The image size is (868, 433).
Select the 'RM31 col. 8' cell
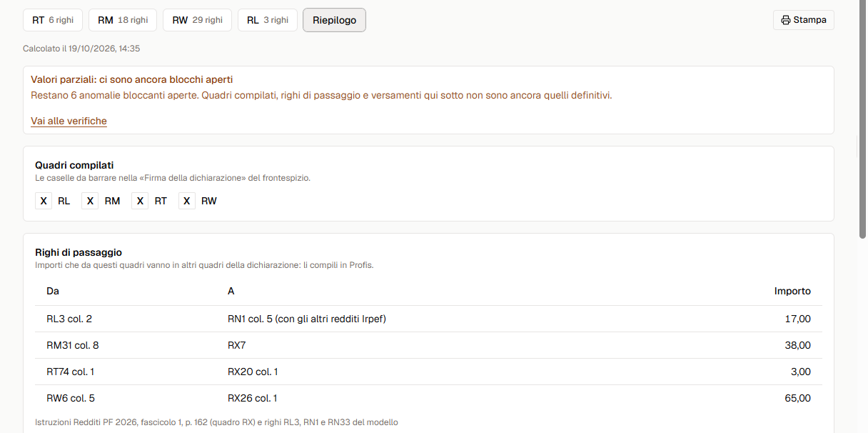73,345
